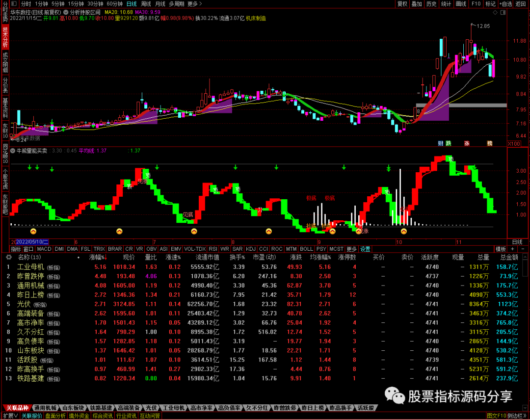Select the 周线 period tab
The image size is (530, 420).
146,4
